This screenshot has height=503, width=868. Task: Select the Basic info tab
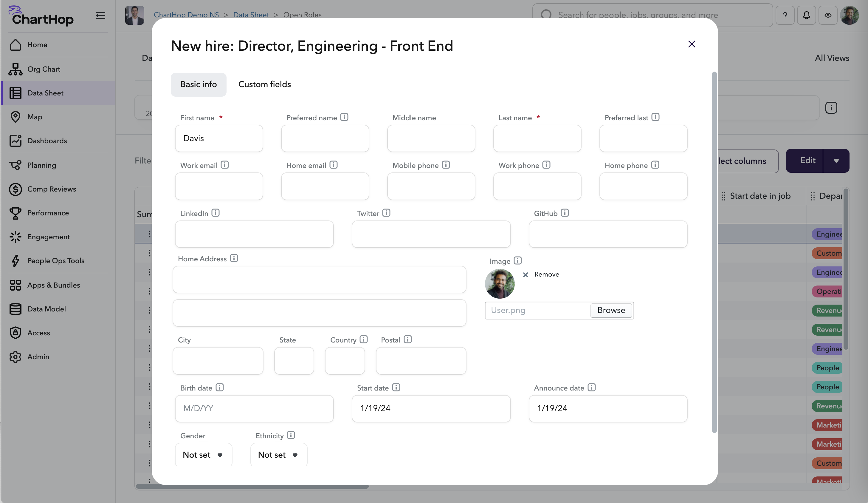[x=199, y=84]
